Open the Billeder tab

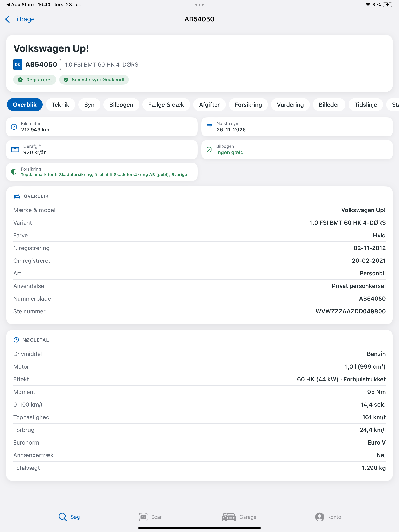[x=329, y=105]
